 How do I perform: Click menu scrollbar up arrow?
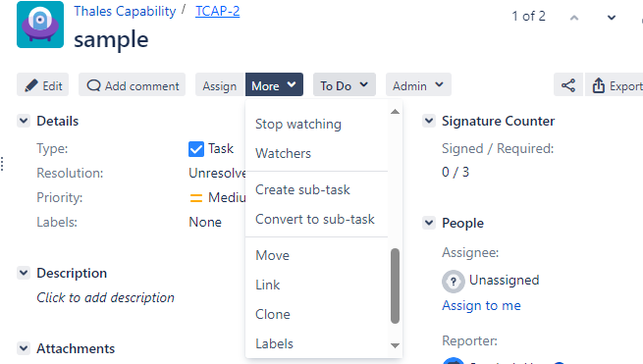pos(395,112)
